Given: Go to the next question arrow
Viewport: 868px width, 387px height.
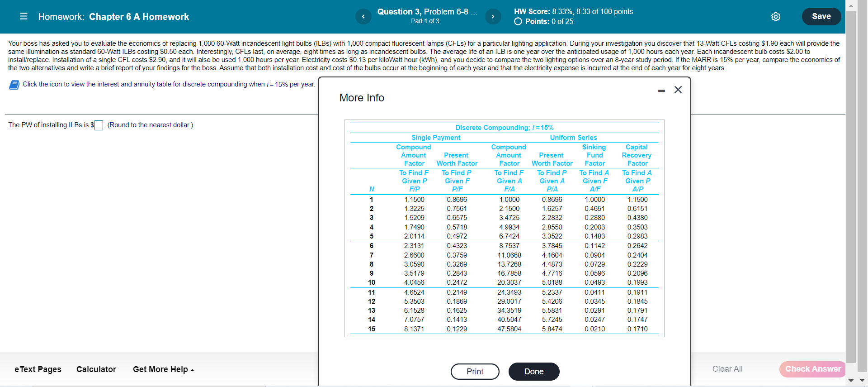Looking at the screenshot, I should tap(493, 17).
